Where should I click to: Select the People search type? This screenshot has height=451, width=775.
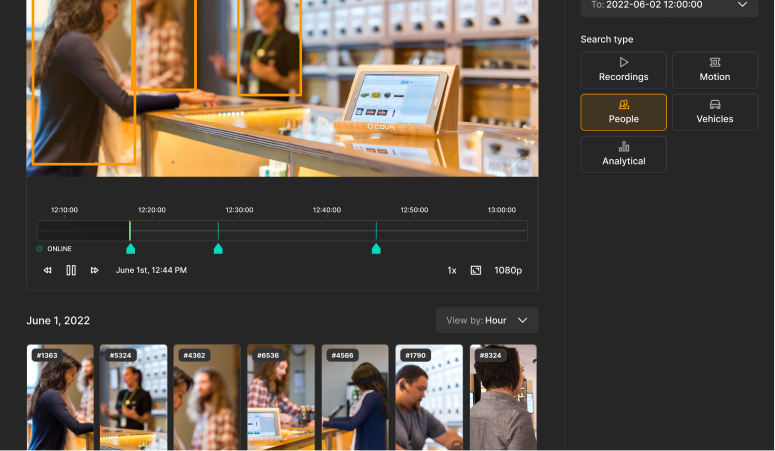point(623,112)
